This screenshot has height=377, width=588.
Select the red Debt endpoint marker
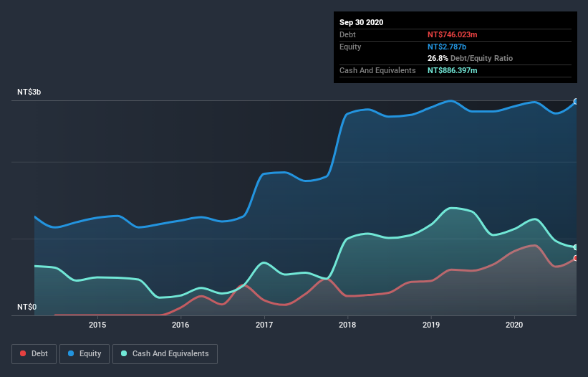pos(576,258)
